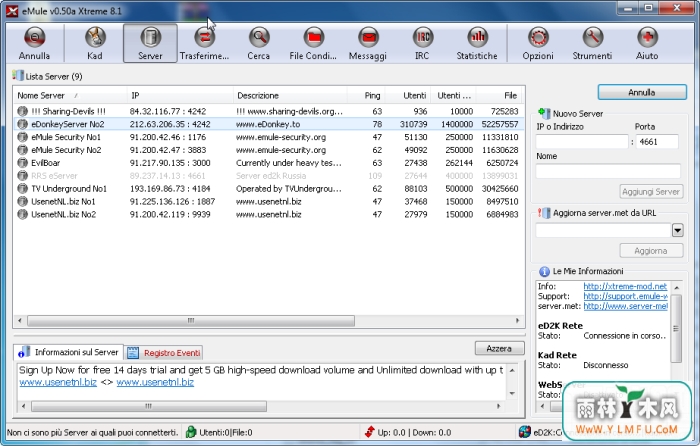Open the Trasferimenti transfers icon
The width and height of the screenshot is (700, 446).
[204, 38]
